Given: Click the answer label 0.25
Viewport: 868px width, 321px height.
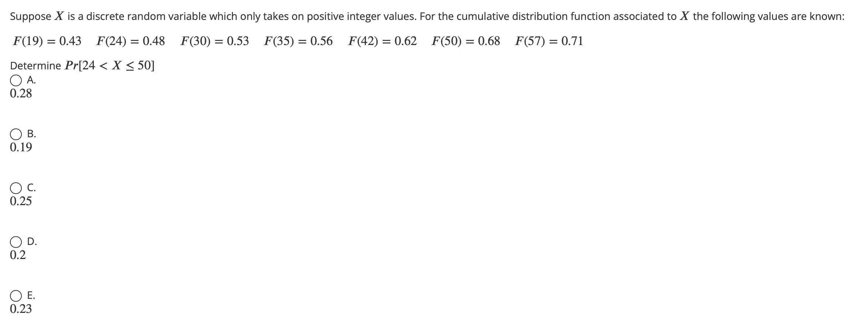Looking at the screenshot, I should pyautogui.click(x=21, y=202).
